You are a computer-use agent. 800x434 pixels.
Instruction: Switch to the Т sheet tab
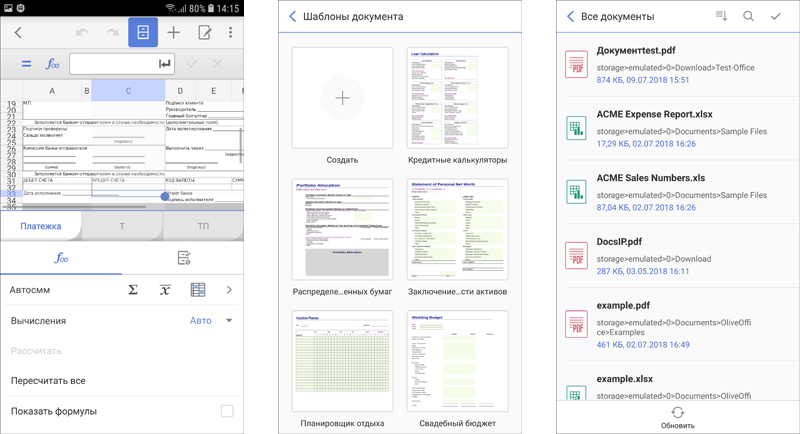(122, 226)
